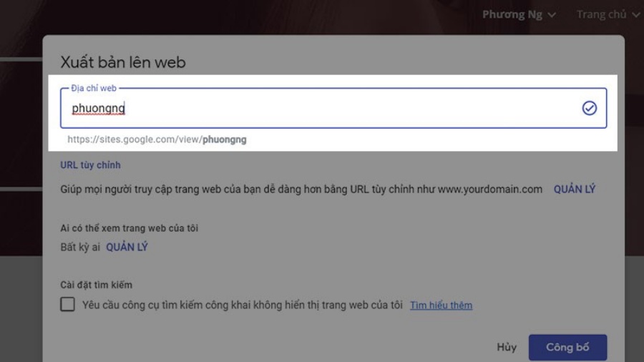Image resolution: width=644 pixels, height=362 pixels.
Task: Cancel the dialog with Hủy
Action: (507, 347)
